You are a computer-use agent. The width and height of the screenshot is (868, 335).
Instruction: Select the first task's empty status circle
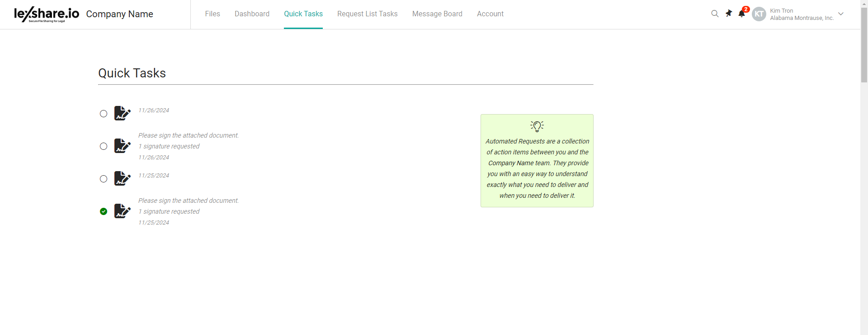(104, 114)
